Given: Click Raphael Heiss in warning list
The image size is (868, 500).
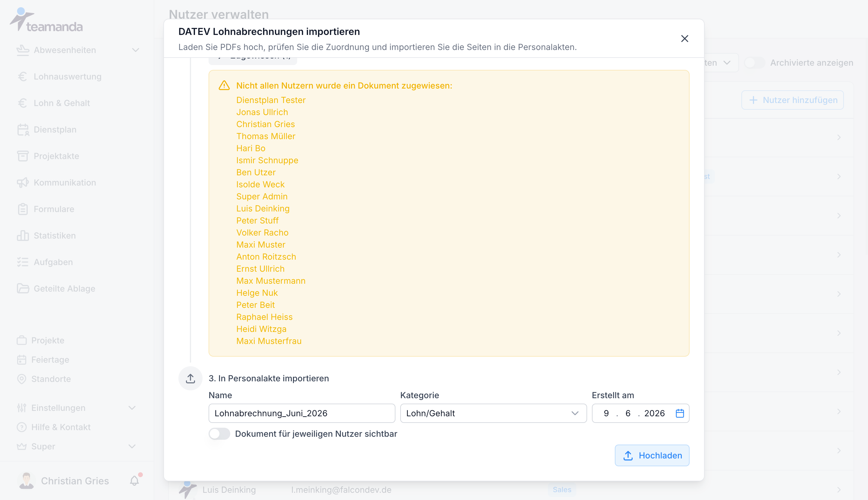Looking at the screenshot, I should 264,317.
